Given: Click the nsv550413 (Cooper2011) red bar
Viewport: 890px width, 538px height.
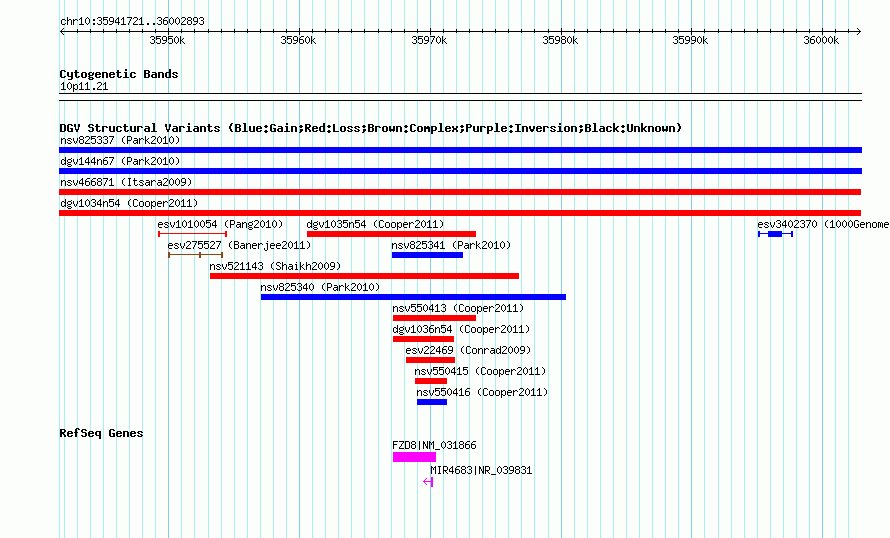Looking at the screenshot, I should click(434, 318).
